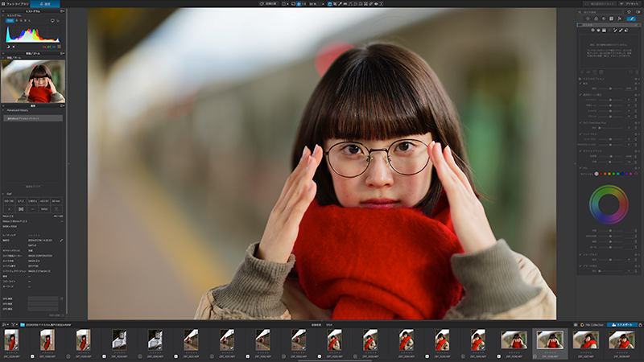644x362 pixels.
Task: Toggle active corrections switch beside star
Action: pos(638,12)
